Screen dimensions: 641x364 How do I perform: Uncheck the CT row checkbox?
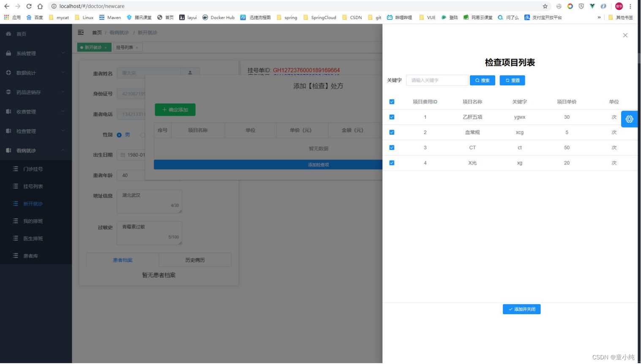coord(392,147)
